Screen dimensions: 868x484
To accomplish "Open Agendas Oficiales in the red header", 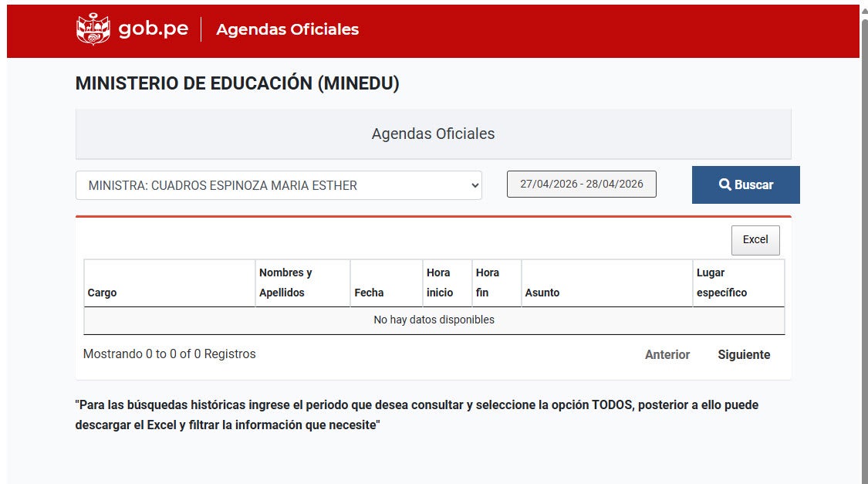I will coord(287,29).
